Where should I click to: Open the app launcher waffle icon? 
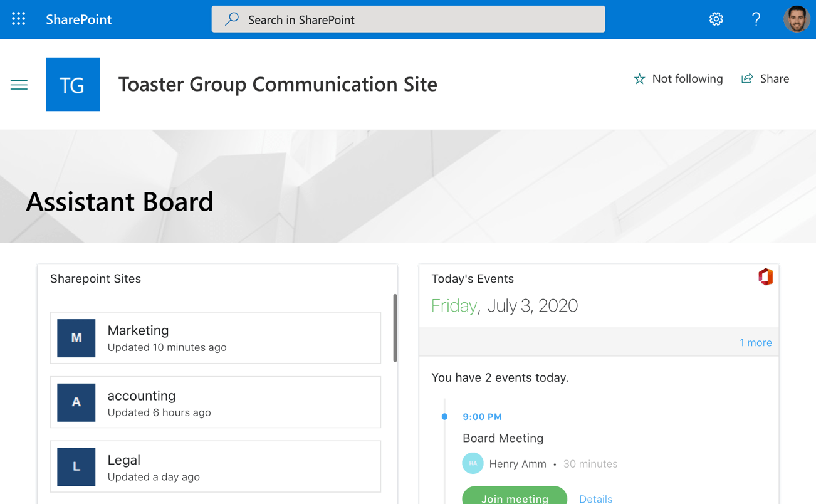coord(19,19)
